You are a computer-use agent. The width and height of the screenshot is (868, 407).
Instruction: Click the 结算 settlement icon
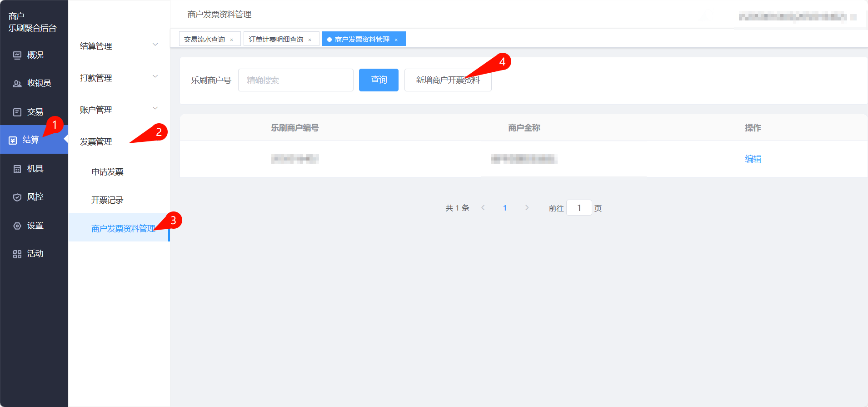[13, 141]
